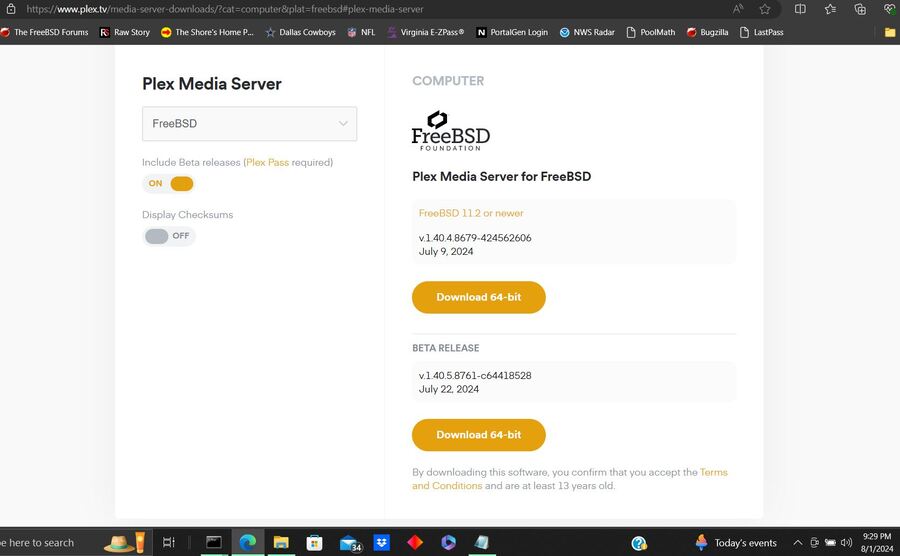Open the Virginia E-ZPass bookmark

(425, 32)
